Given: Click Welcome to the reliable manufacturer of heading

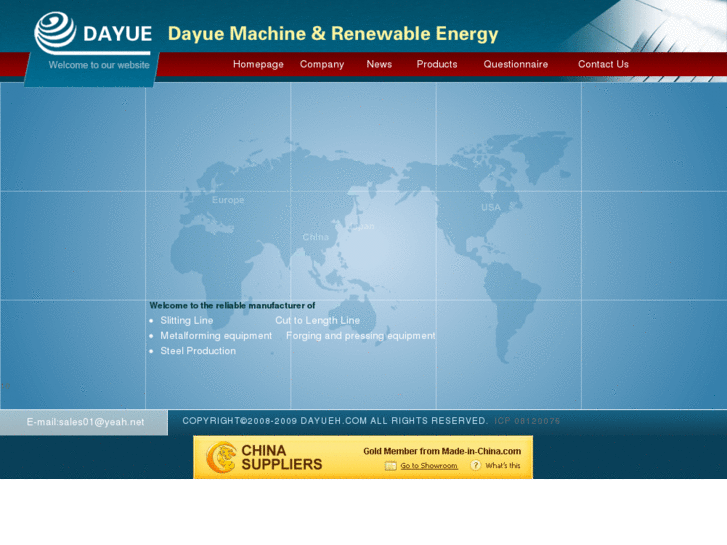Looking at the screenshot, I should click(232, 306).
